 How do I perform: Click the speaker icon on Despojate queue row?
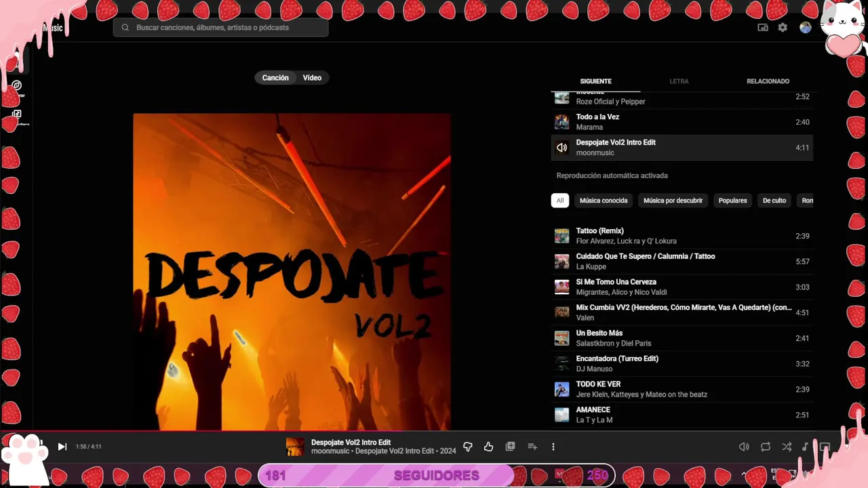(x=561, y=148)
